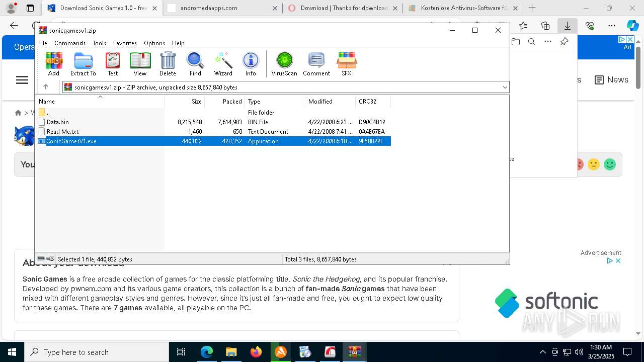Click the Read Me.txt CRC32 value 0A4E67EA
Screen dimensions: 644x362
pyautogui.click(x=372, y=132)
